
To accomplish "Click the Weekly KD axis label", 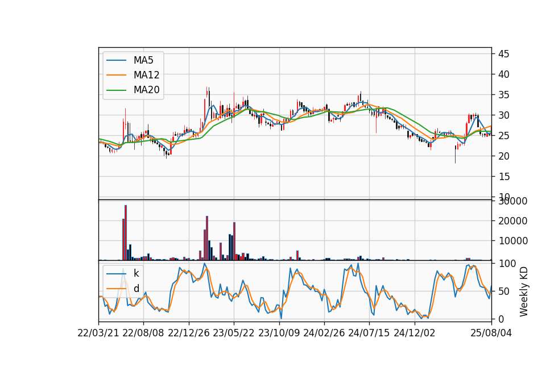I will (523, 291).
